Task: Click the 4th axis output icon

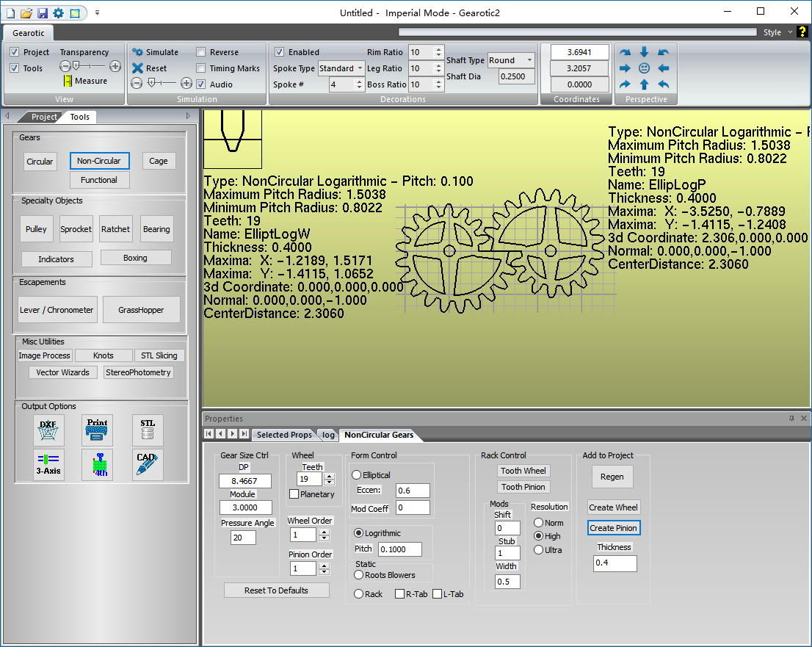Action: pos(97,465)
